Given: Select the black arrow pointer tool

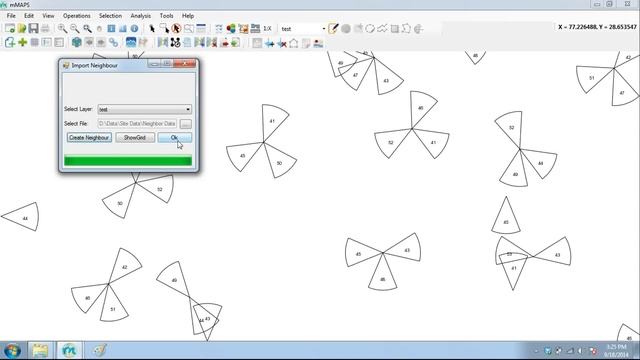Looking at the screenshot, I should [x=152, y=29].
